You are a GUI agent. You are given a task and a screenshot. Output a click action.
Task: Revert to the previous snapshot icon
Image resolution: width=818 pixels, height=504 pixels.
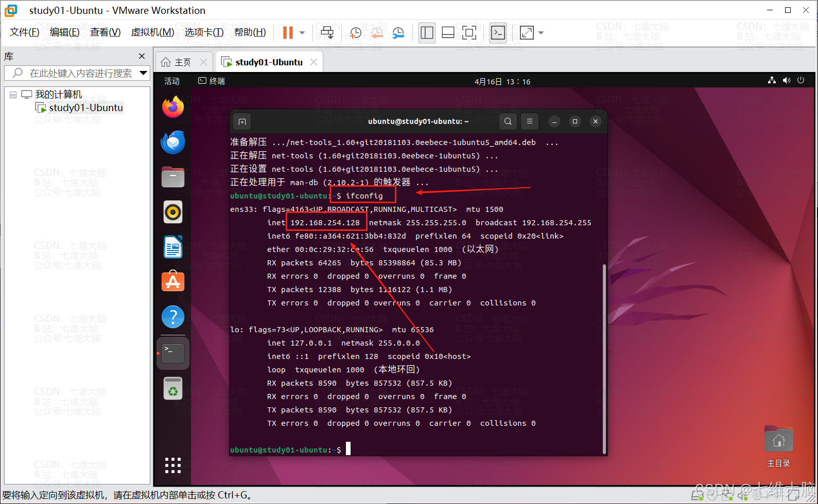pyautogui.click(x=377, y=33)
